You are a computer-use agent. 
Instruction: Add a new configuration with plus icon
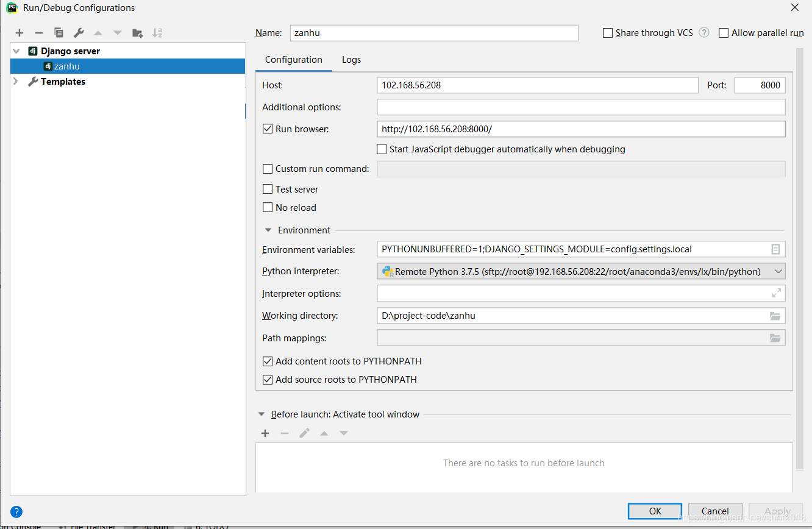(x=20, y=33)
